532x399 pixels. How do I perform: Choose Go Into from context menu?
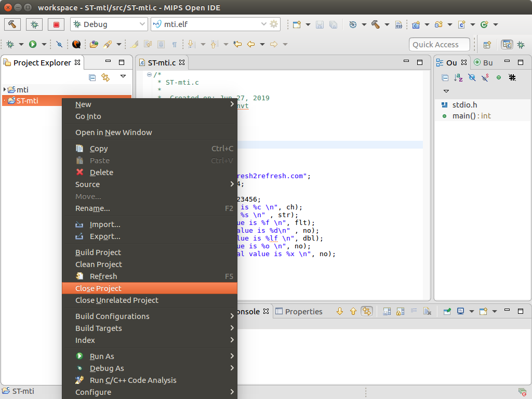(150, 116)
